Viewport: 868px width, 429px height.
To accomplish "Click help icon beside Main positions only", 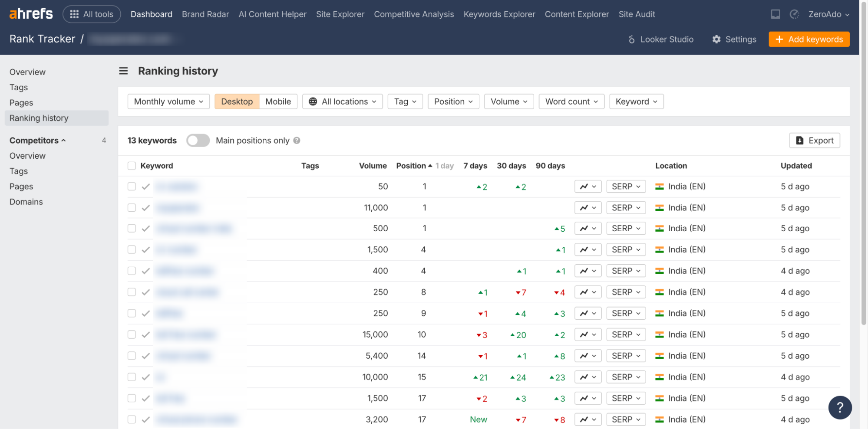I will (x=297, y=141).
